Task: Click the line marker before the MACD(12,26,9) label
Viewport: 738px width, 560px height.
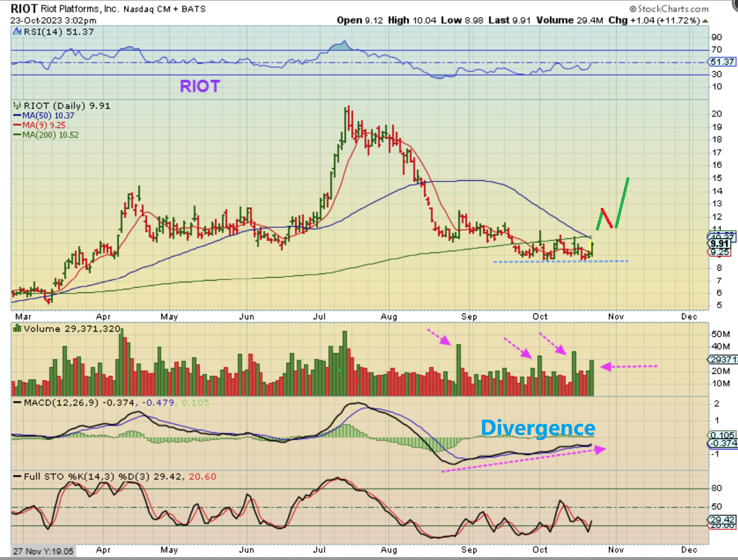Action: pos(17,403)
